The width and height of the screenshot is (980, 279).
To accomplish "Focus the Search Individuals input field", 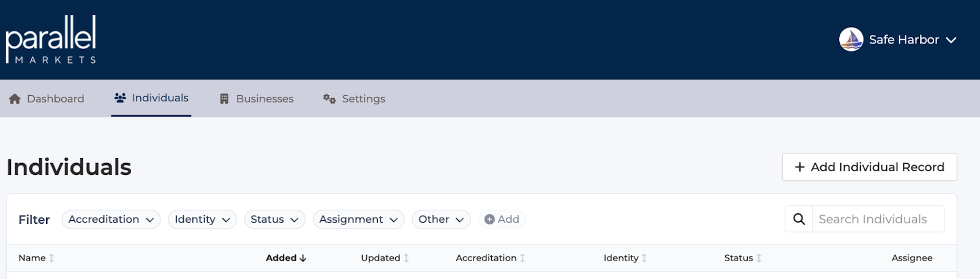I will click(877, 219).
